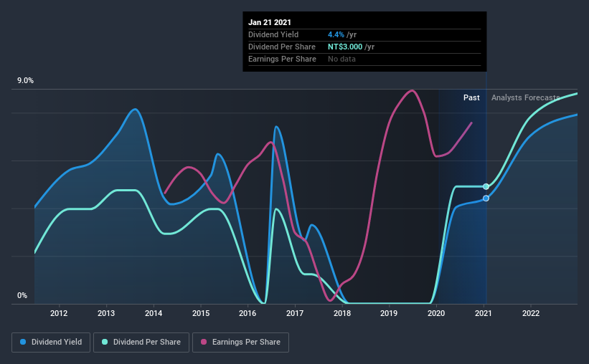Image resolution: width=589 pixels, height=364 pixels.
Task: Toggle the Dividend Per Share legend button
Action: coord(141,343)
